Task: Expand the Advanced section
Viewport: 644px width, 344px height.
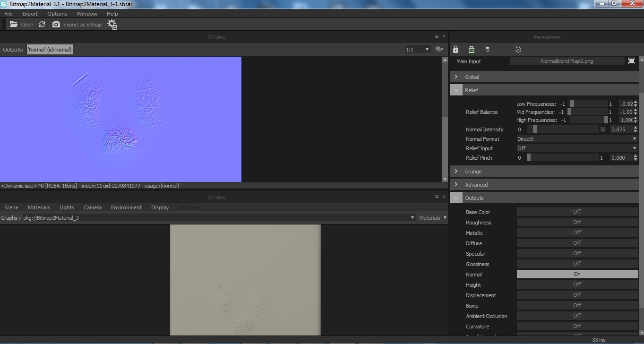Action: point(456,184)
